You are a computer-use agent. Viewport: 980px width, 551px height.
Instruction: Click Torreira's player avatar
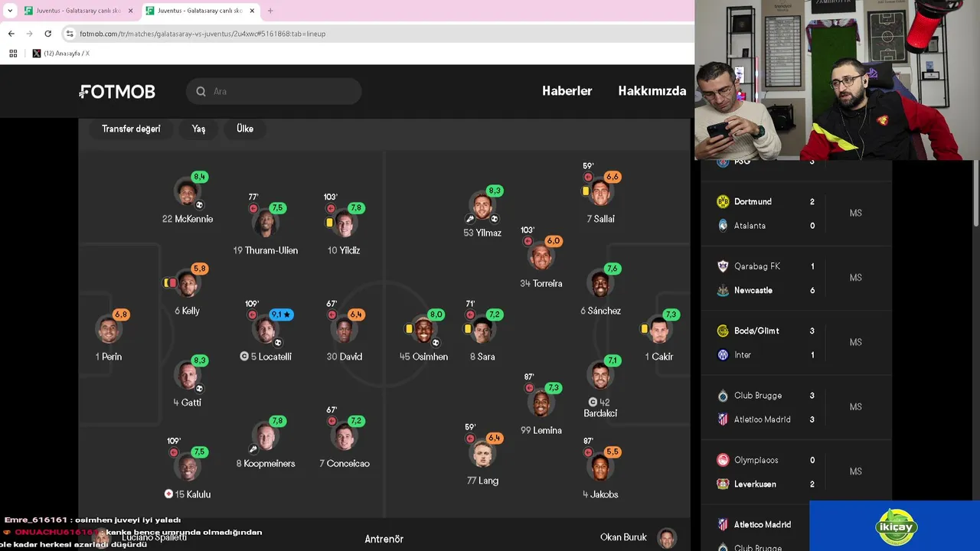(x=541, y=257)
